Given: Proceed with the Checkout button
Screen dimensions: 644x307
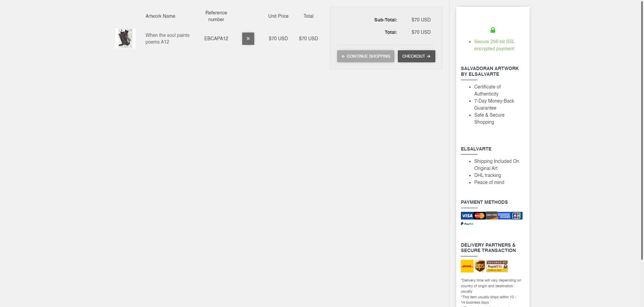Looking at the screenshot, I should (416, 56).
